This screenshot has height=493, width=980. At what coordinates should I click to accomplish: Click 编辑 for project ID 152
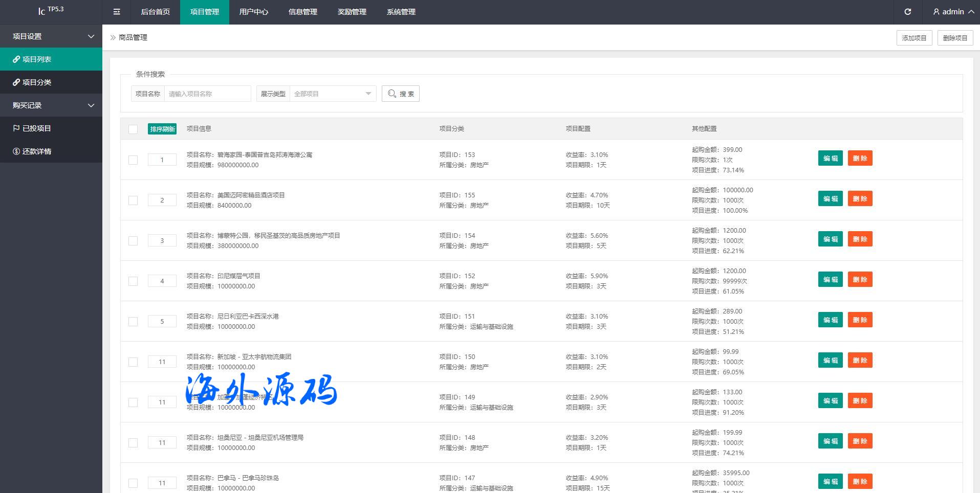(830, 279)
